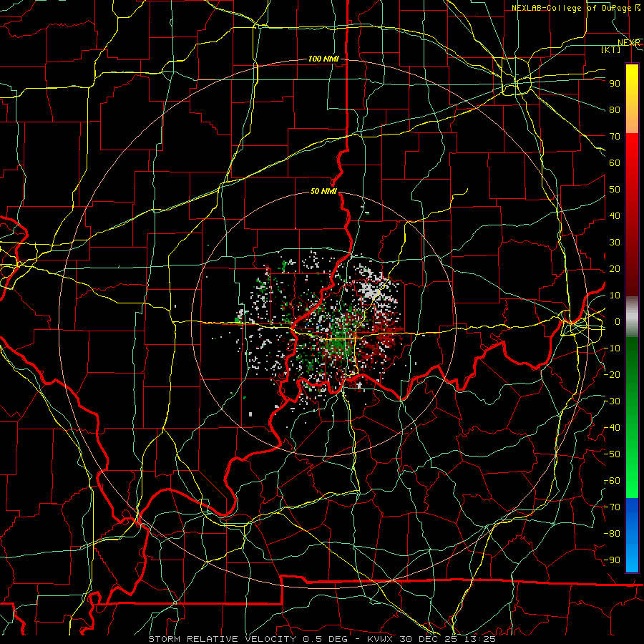644x644 pixels.
Task: Click the '90' value on the color scale
Action: click(615, 84)
